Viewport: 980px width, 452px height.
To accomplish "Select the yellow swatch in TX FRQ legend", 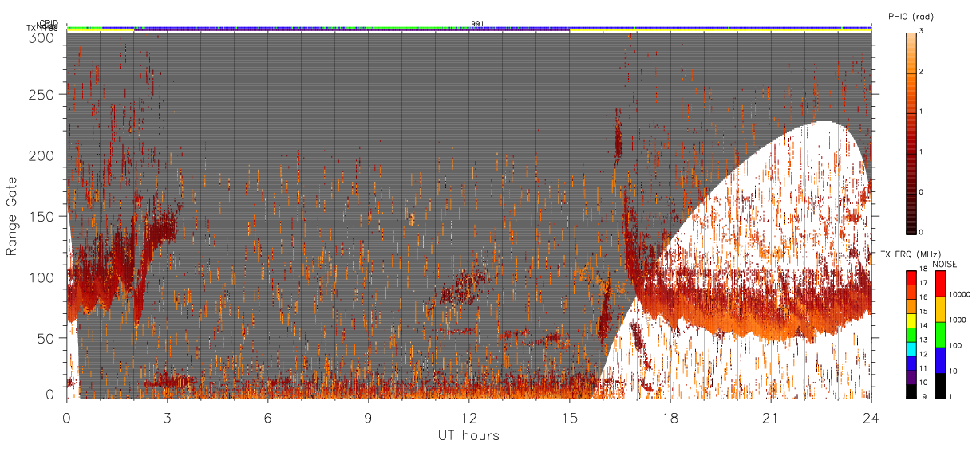I will point(911,320).
